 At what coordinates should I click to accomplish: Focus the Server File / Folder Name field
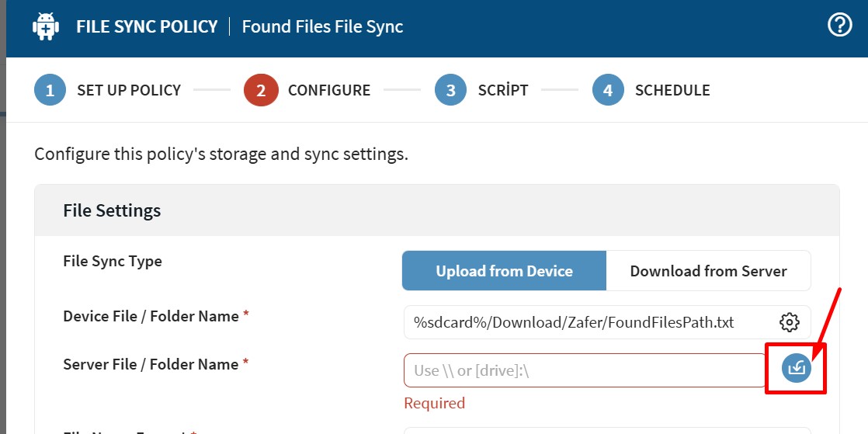585,370
